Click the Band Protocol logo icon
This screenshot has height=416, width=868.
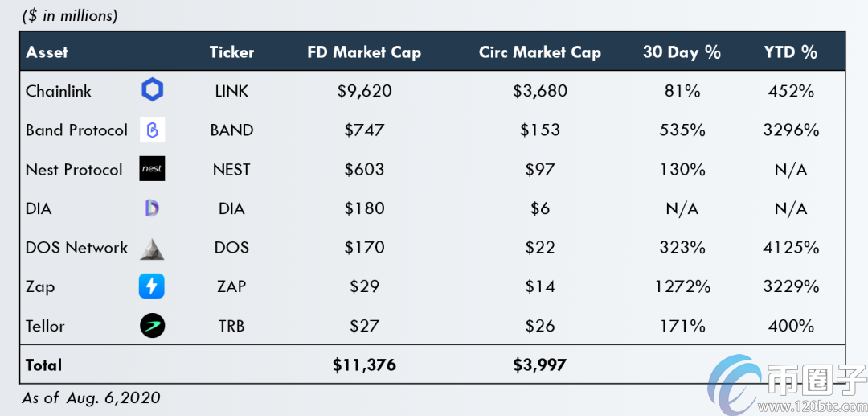pyautogui.click(x=152, y=130)
